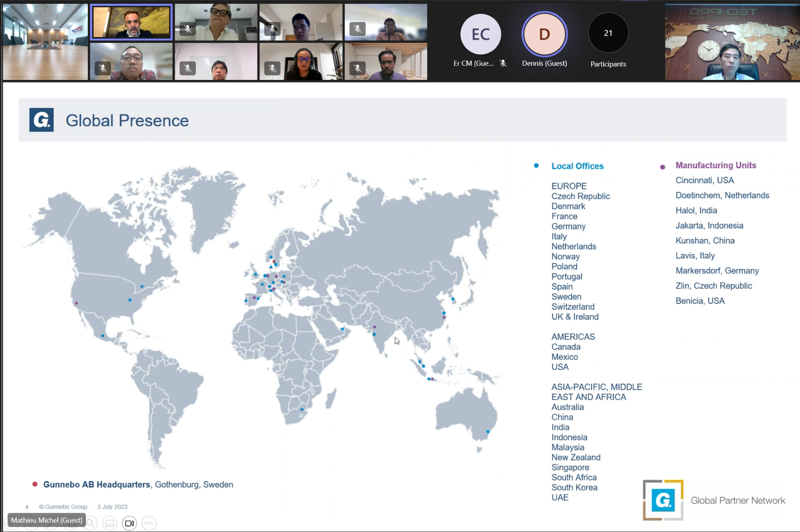Image resolution: width=800 pixels, height=532 pixels.
Task: Click Australia in the Asia-Pacific list
Action: click(x=567, y=407)
